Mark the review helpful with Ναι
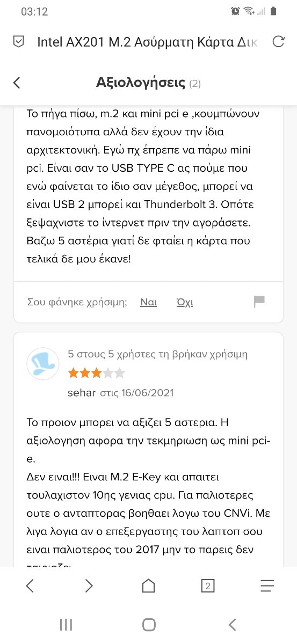Image resolution: width=297 pixels, height=644 pixels. point(149,302)
